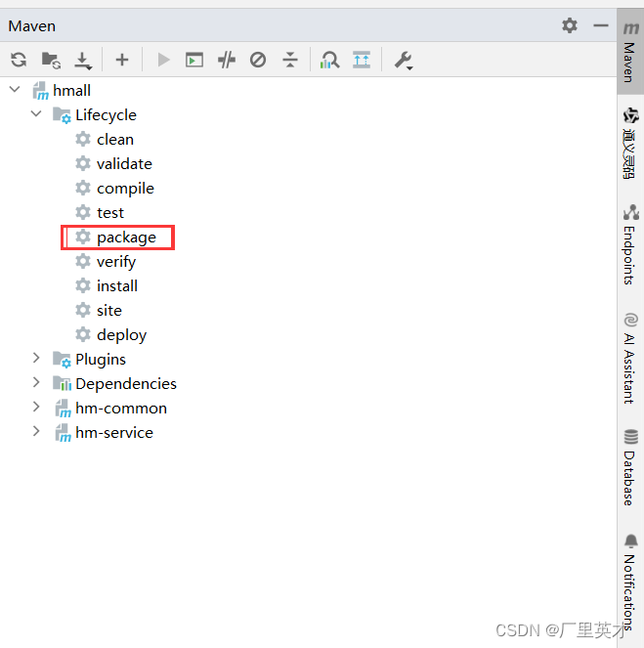Click the gear icon beside verify
This screenshot has height=648, width=644.
(83, 261)
